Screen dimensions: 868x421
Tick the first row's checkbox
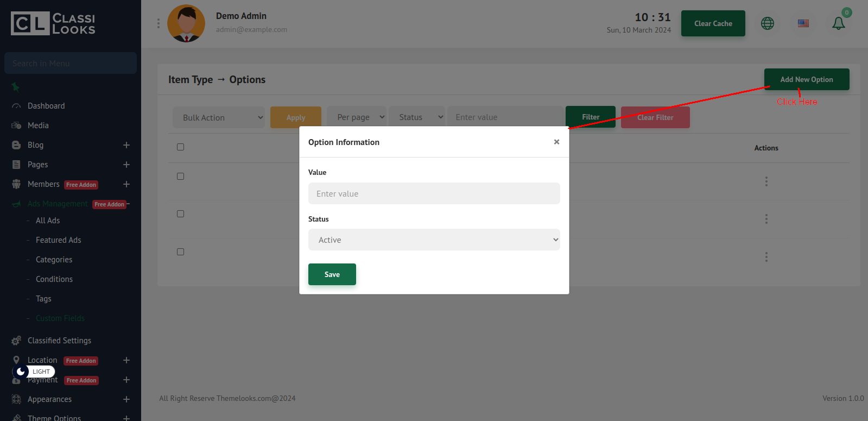click(x=181, y=177)
